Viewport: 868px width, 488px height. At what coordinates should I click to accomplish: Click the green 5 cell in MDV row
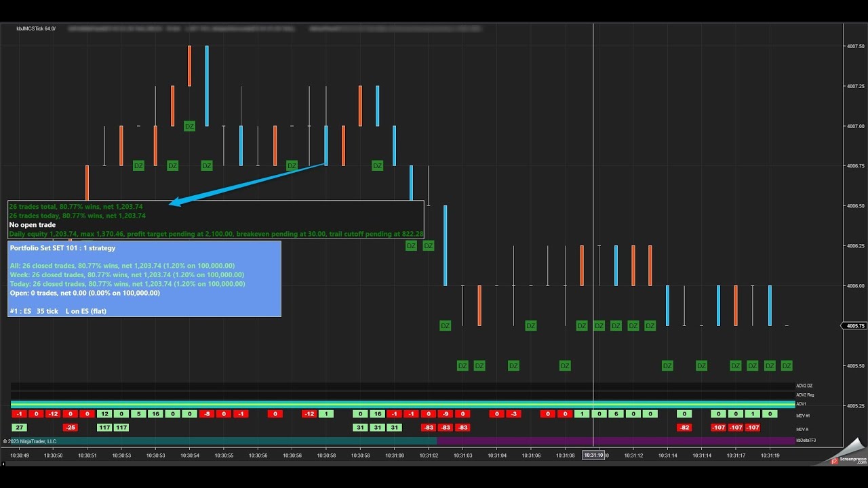[x=138, y=414]
